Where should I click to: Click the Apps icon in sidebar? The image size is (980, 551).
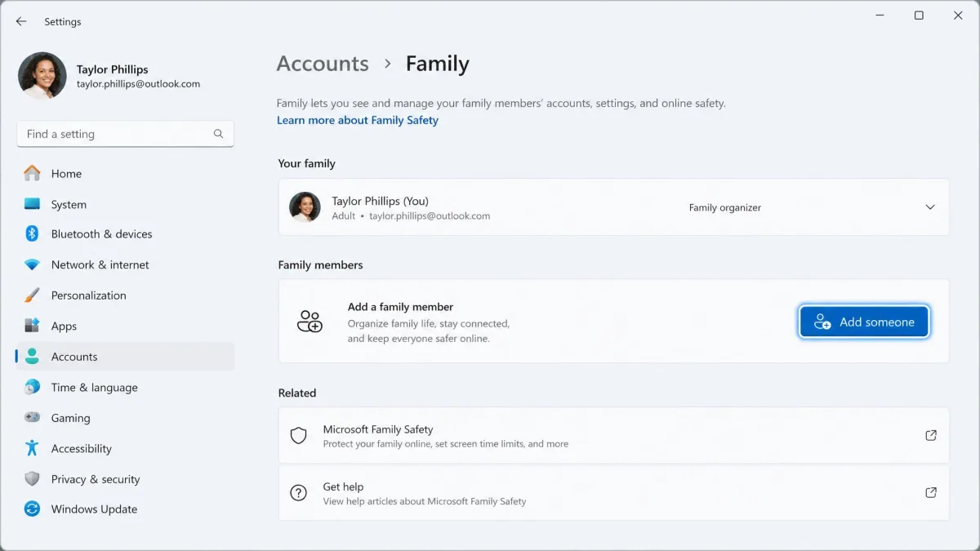pyautogui.click(x=32, y=326)
